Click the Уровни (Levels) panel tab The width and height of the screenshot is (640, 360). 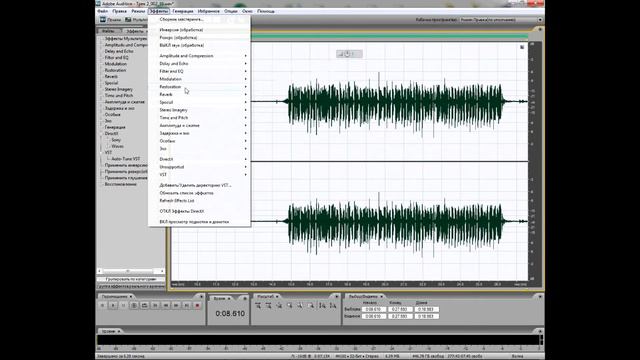(110, 331)
